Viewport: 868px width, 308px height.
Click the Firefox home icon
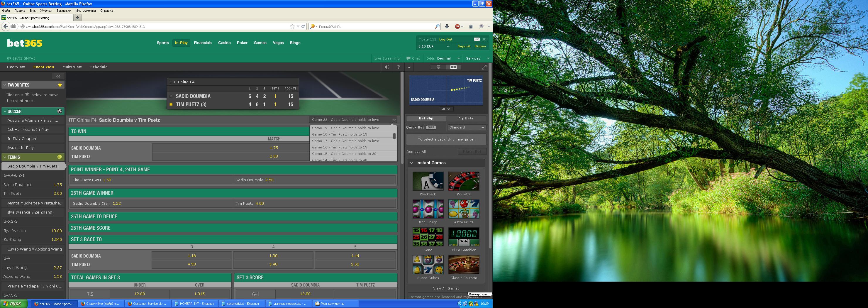click(x=471, y=27)
